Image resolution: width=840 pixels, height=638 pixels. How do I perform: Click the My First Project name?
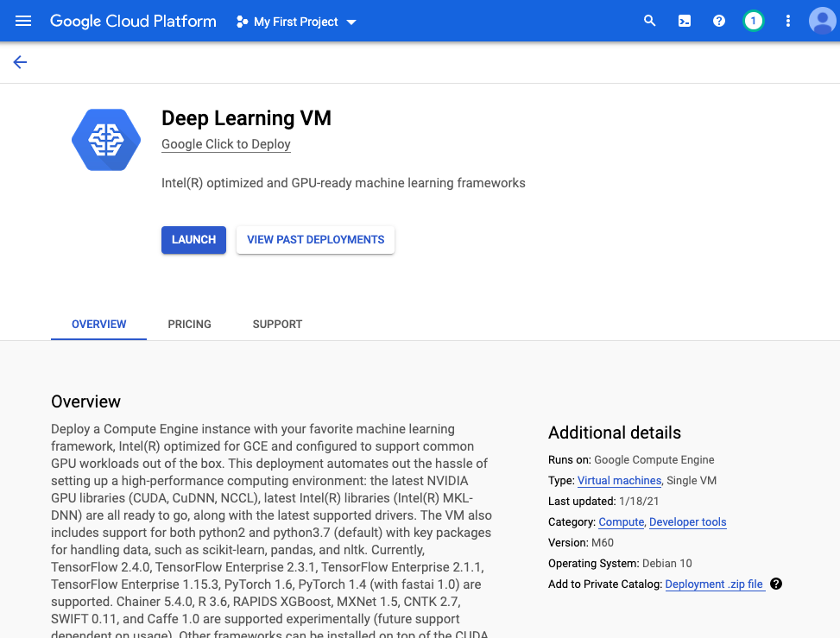coord(296,22)
